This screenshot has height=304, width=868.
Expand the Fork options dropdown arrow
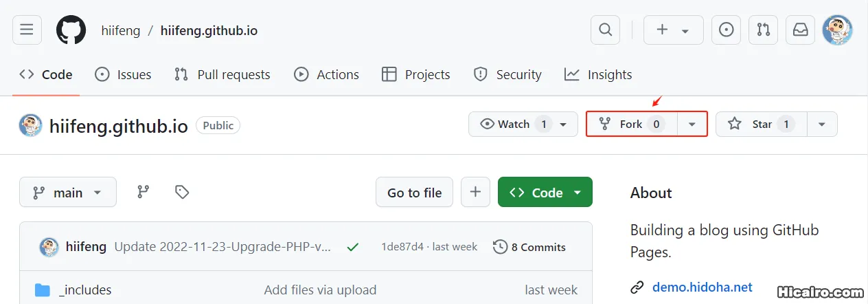pos(692,124)
